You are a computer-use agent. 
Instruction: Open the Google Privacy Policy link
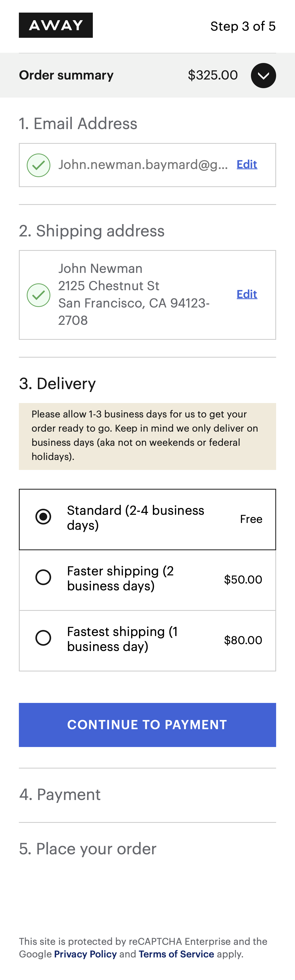(x=85, y=954)
